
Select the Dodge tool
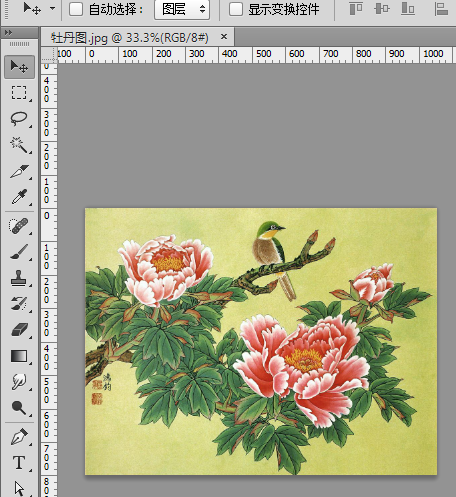click(x=19, y=408)
